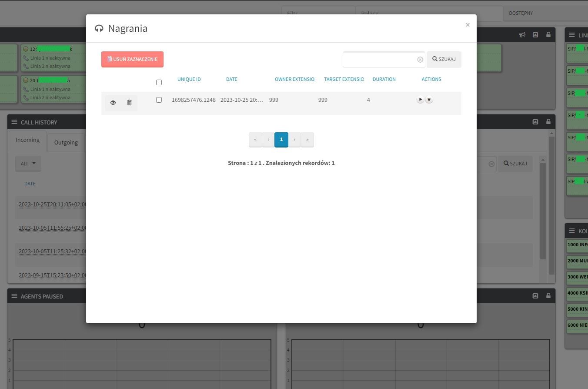
Task: Play the recording 1698257476.1248
Action: [x=420, y=100]
